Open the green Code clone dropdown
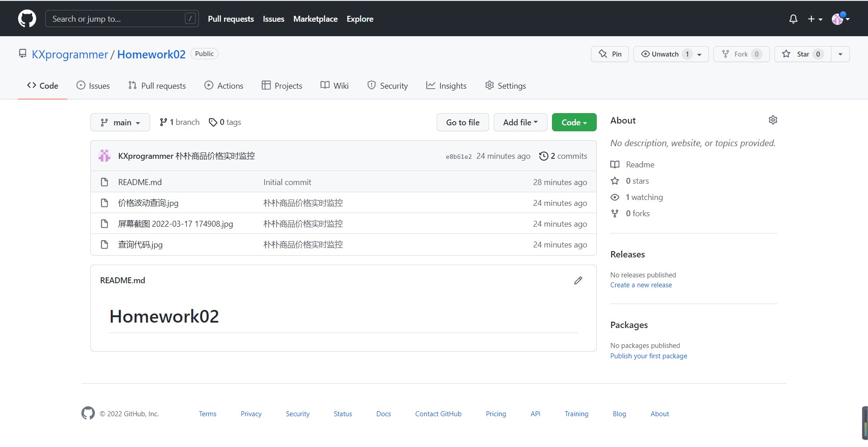Screen dimensions: 868x447 (x=574, y=122)
